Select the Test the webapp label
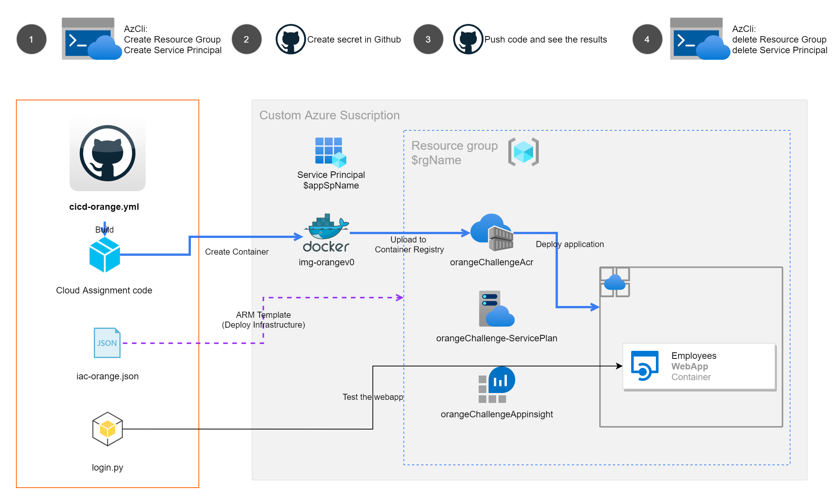 (373, 397)
